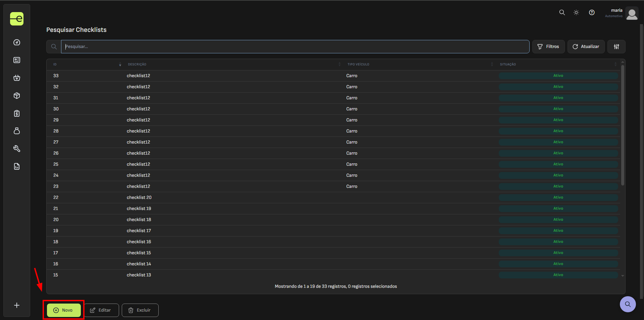Select row with ID 29
The height and width of the screenshot is (320, 644).
333,120
